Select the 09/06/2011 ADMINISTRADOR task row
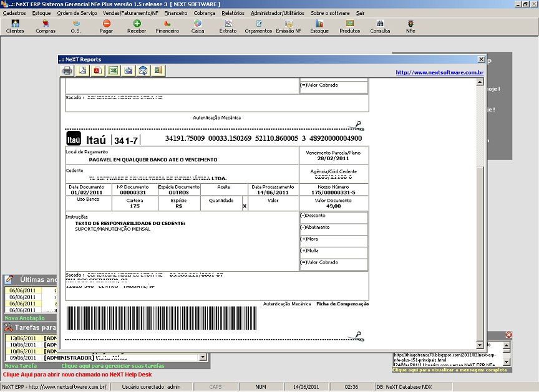The width and height of the screenshot is (539, 392). tap(102, 358)
